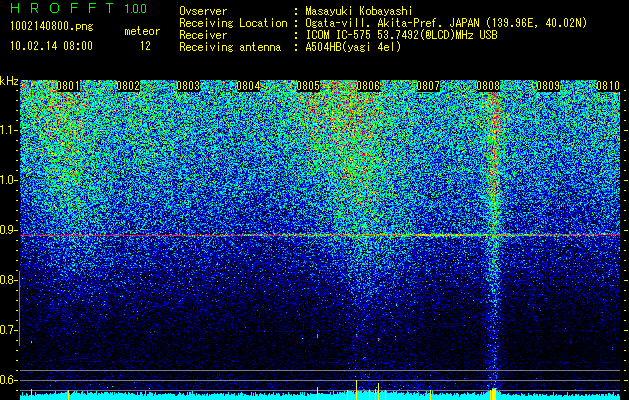Click the date 10.02.14 08:00

pyautogui.click(x=51, y=46)
